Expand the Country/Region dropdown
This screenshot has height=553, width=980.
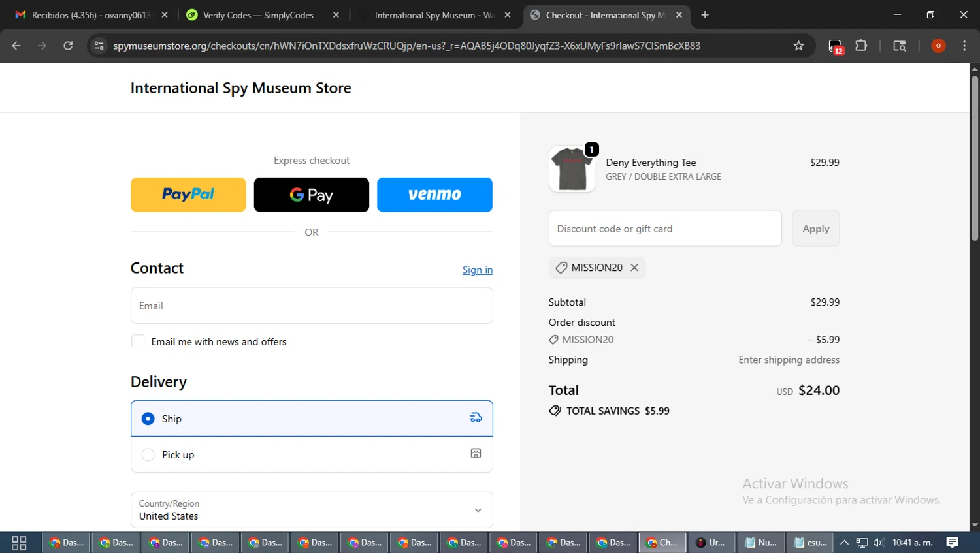[x=312, y=510]
